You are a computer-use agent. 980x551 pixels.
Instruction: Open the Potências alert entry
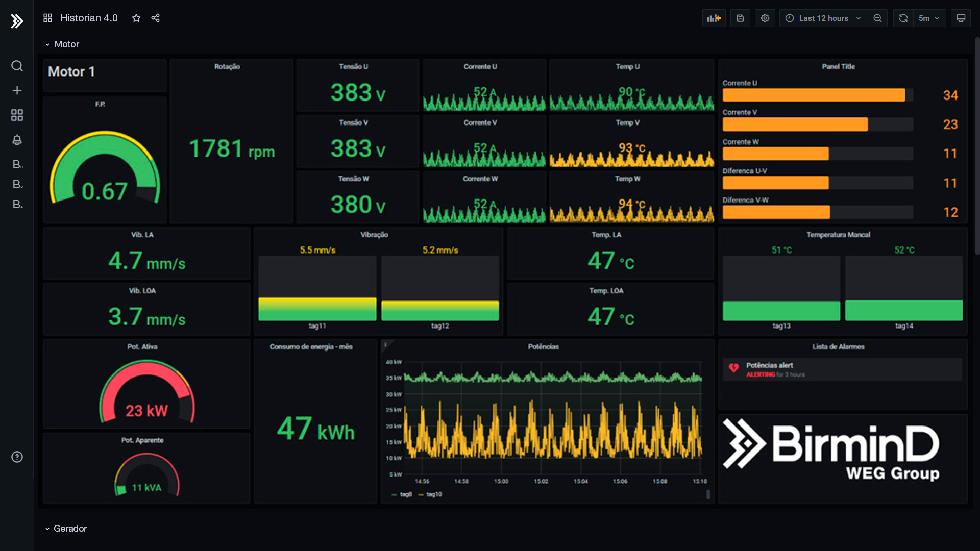point(842,369)
